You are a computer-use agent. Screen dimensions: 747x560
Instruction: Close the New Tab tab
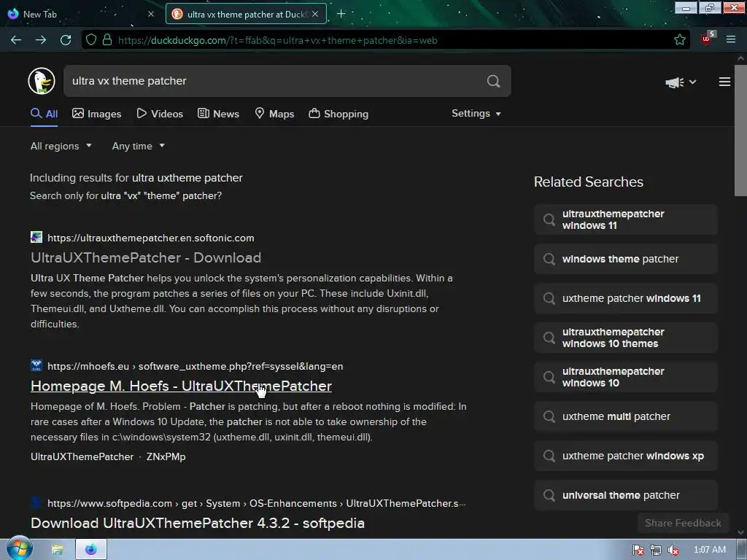click(150, 14)
